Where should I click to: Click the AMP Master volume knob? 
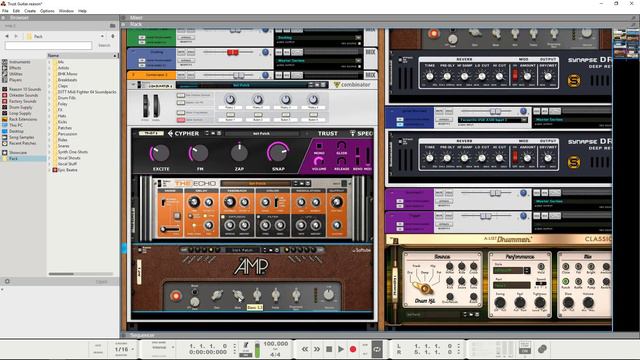click(x=329, y=295)
